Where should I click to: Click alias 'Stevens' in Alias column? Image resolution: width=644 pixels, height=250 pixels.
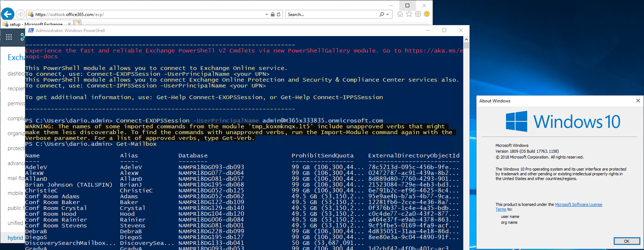pyautogui.click(x=133, y=226)
